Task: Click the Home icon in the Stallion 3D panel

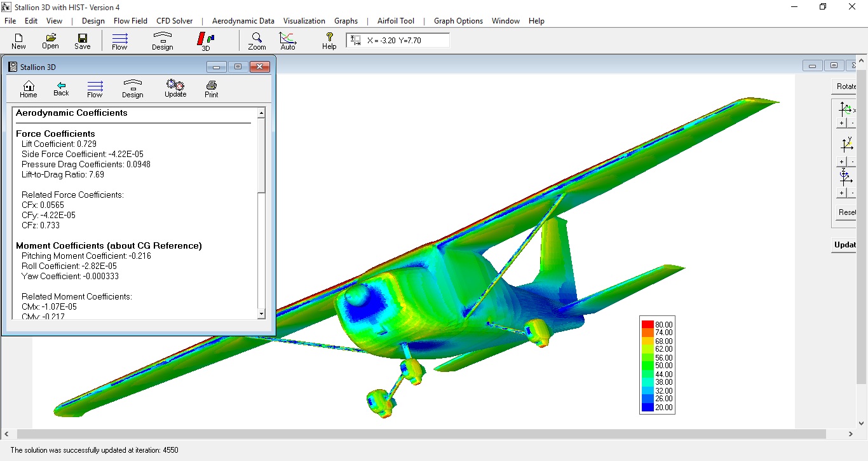Action: point(28,88)
